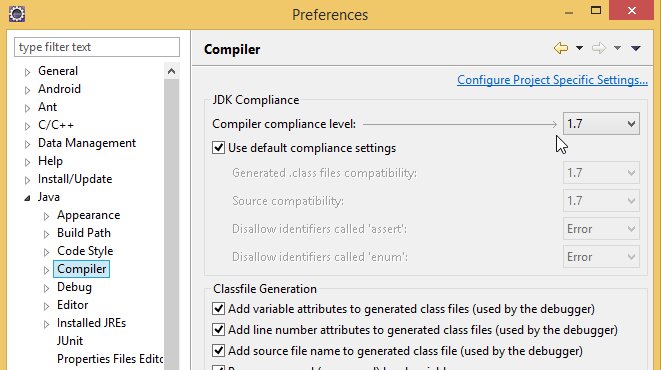Toggle Use default compliance settings checkbox
661x370 pixels.
tap(218, 148)
